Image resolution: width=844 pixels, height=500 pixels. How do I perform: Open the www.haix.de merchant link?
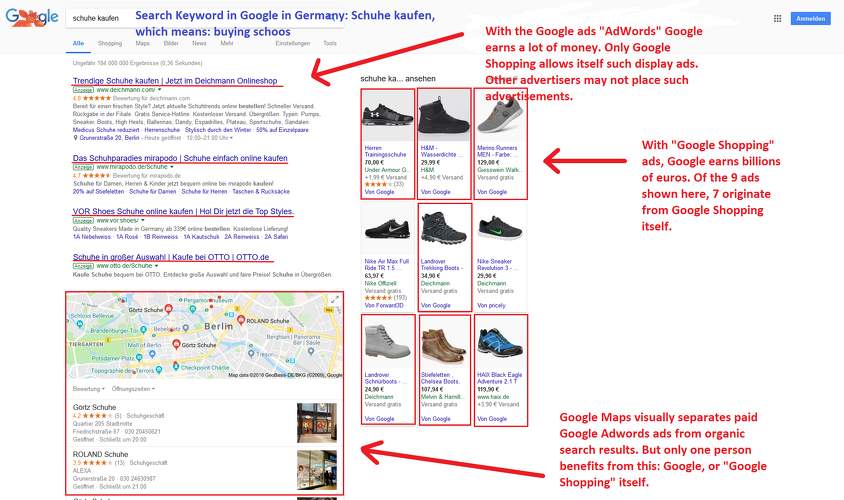click(493, 397)
